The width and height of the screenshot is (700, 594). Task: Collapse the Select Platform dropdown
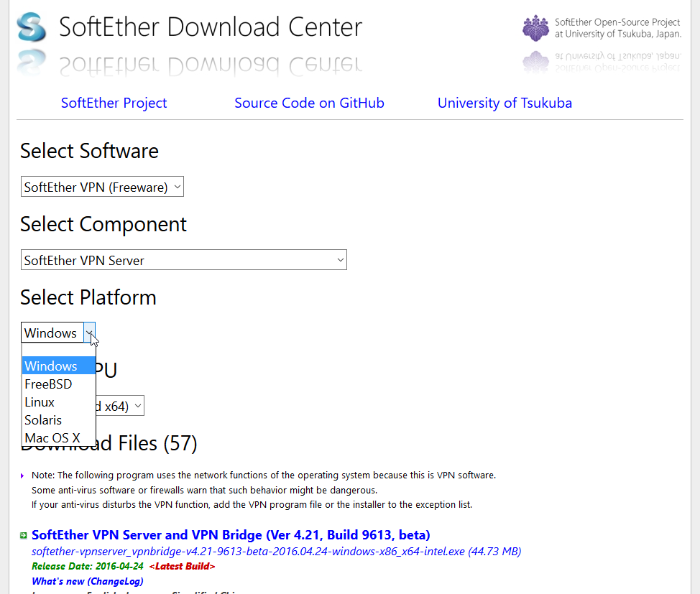pyautogui.click(x=58, y=333)
